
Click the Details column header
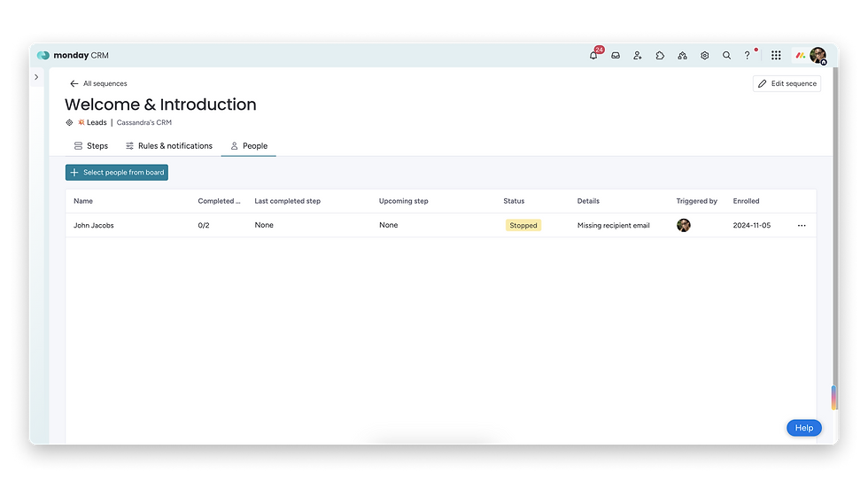[x=588, y=201]
